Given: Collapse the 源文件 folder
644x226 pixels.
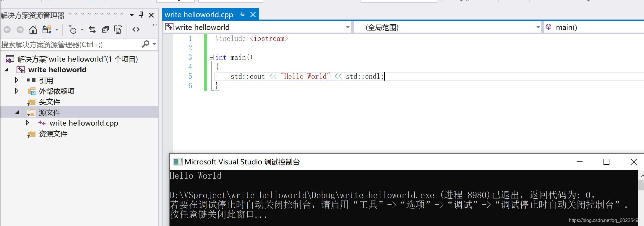Looking at the screenshot, I should pyautogui.click(x=17, y=112).
